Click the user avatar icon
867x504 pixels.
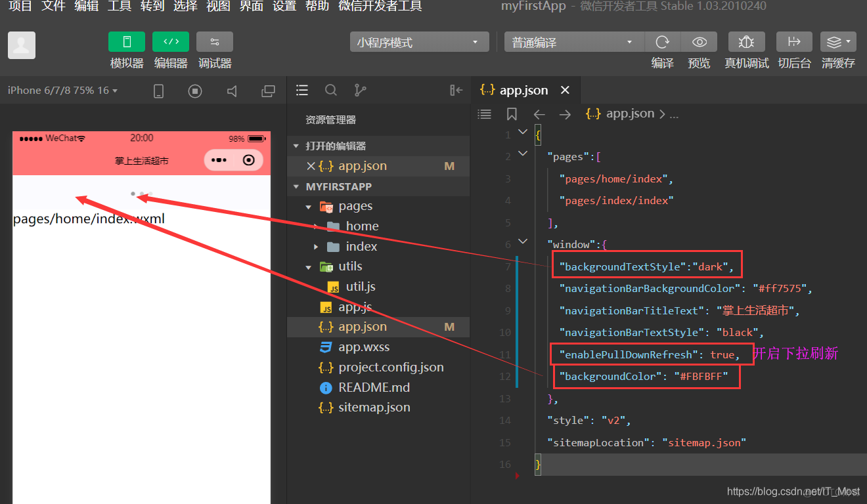pos(22,45)
